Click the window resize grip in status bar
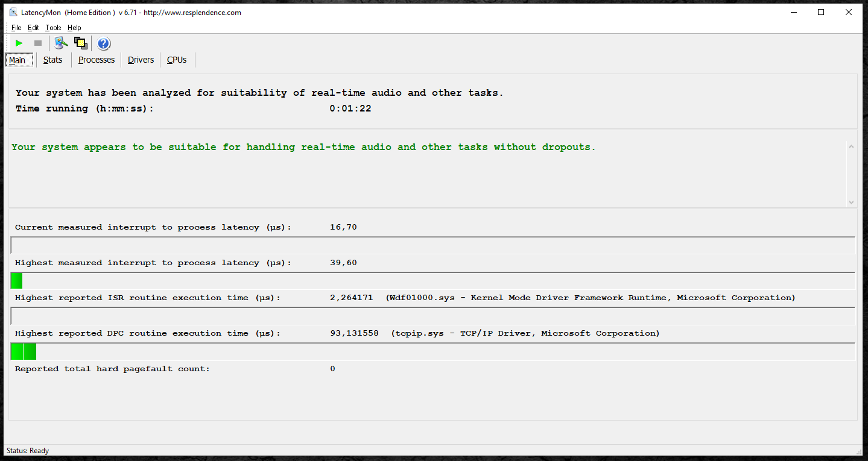The image size is (868, 461). click(859, 452)
